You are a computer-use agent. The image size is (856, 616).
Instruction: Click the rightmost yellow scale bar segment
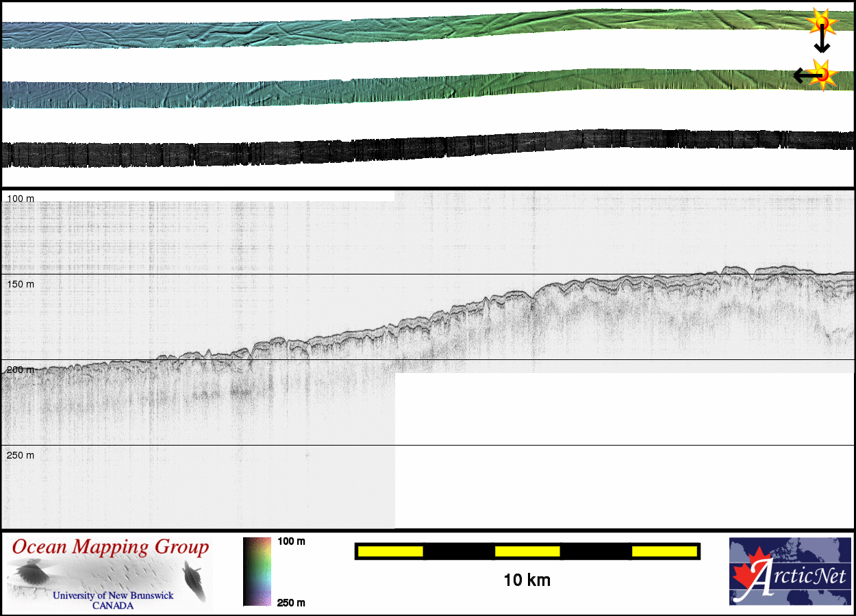click(x=664, y=551)
